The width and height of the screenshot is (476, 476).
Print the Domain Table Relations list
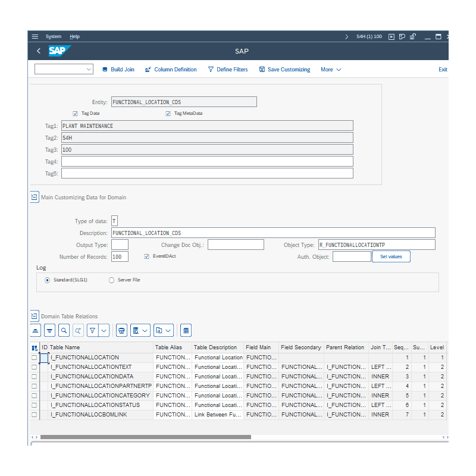coord(121,330)
